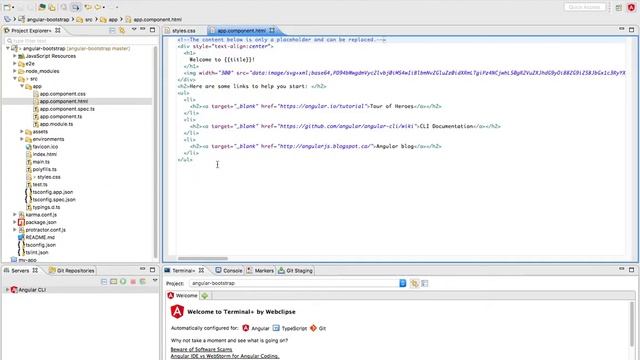
Task: Select app.component.spec.ts file
Action: coord(67,109)
